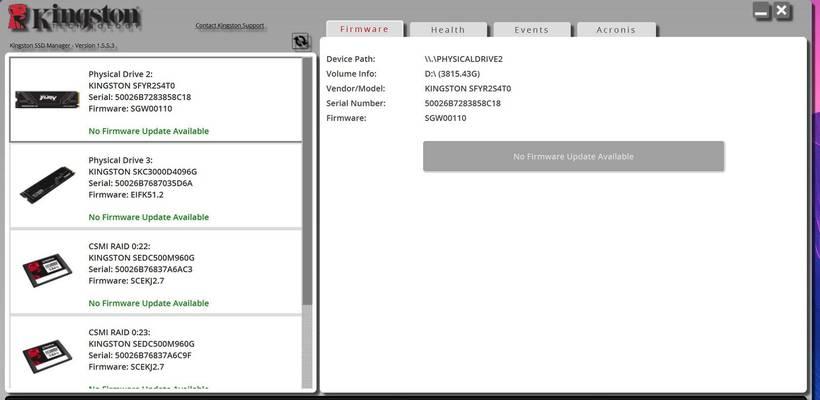This screenshot has width=820, height=400.
Task: Click the Vendor/Model: label
Action: (356, 88)
